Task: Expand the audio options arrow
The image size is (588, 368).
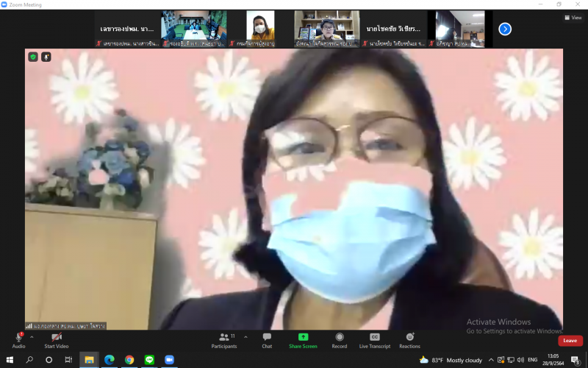Action: pos(32,337)
